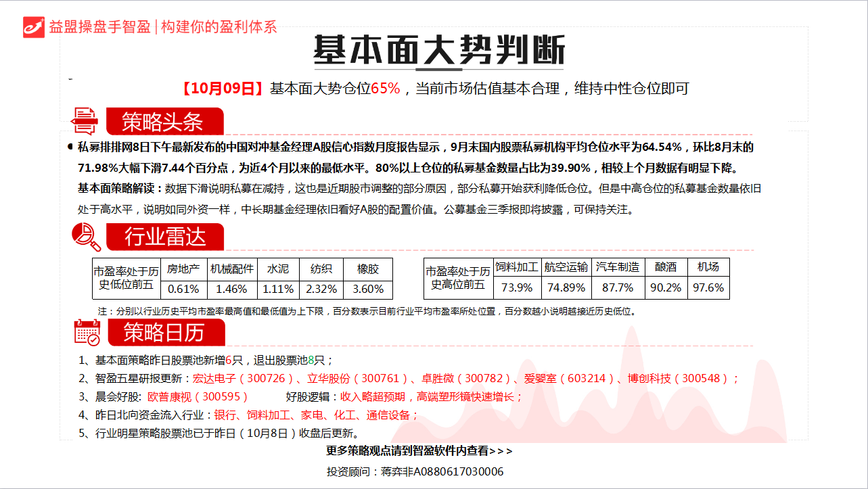This screenshot has width=868, height=489.
Task: Select the 策略日历 red section banner
Action: pos(164,333)
